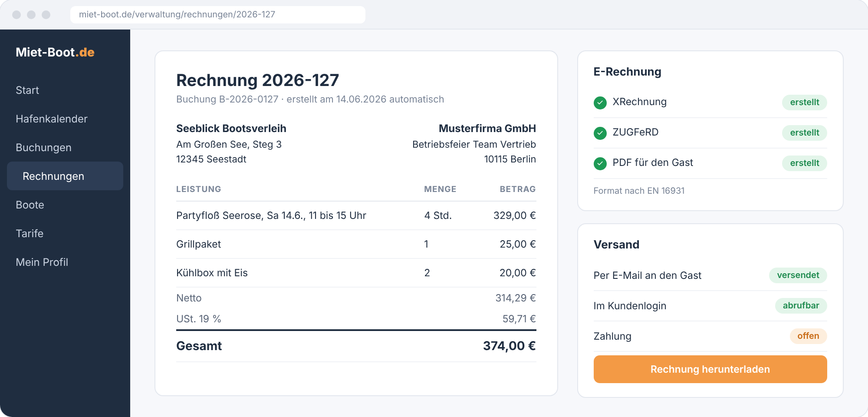Click the check icon beside PDF für den Gast
This screenshot has width=868, height=417.
click(600, 163)
